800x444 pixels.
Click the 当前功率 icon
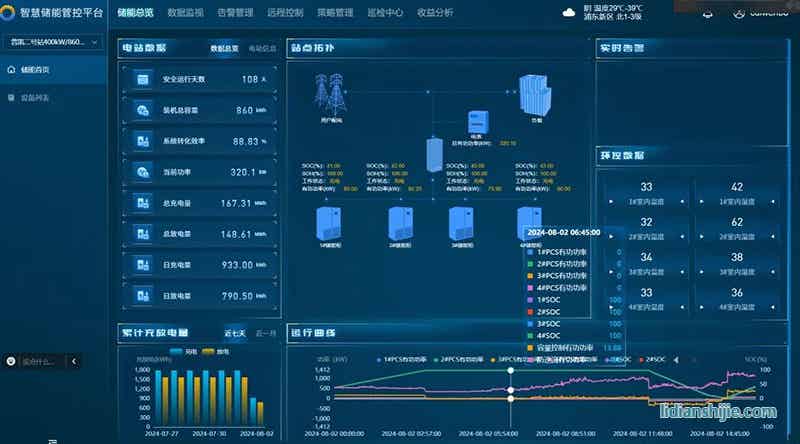(143, 172)
